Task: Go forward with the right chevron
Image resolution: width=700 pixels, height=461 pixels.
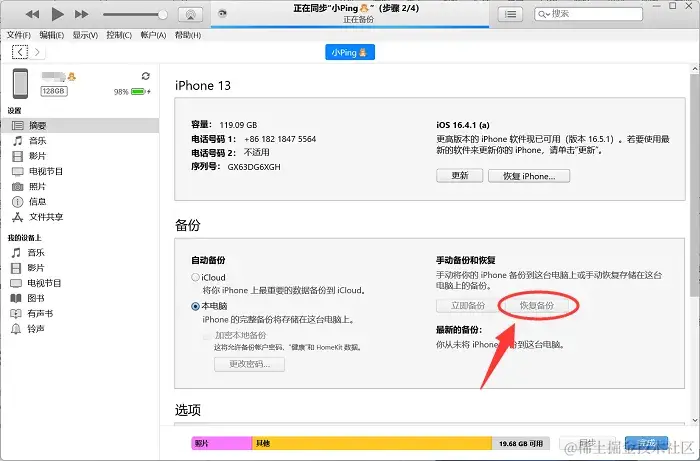Action: pyautogui.click(x=38, y=52)
